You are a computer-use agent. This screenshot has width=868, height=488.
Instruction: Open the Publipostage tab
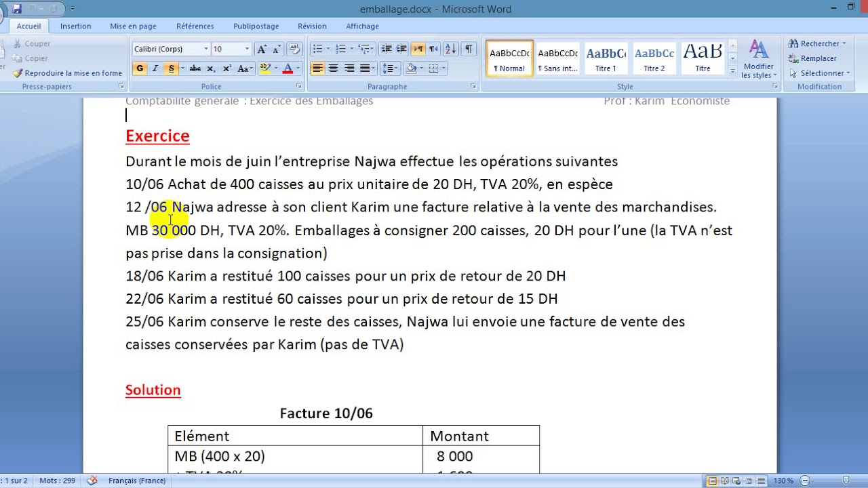[x=256, y=26]
